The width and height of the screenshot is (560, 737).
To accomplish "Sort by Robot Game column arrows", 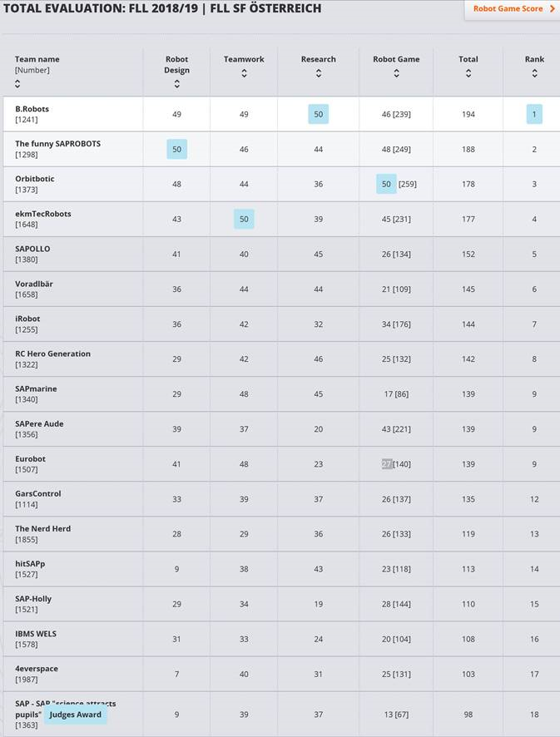I will (396, 73).
